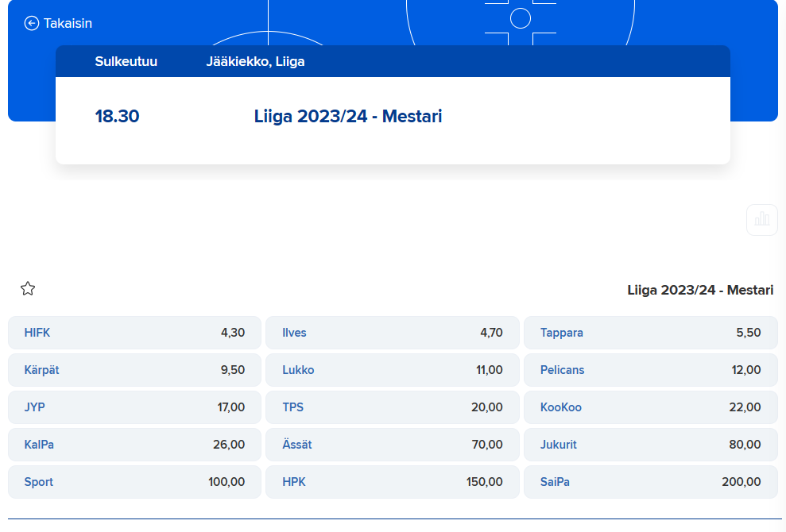Pick Jukurit at odds 80,00
Screen dimensions: 786x532
(x=650, y=445)
